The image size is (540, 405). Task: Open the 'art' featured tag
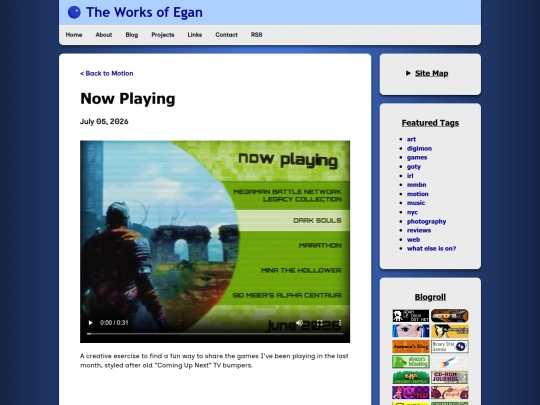coord(411,139)
